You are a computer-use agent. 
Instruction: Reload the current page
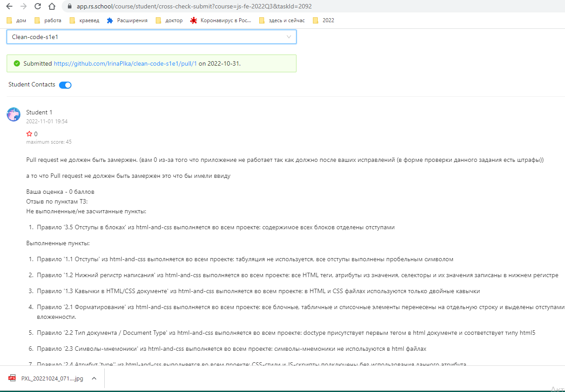click(x=37, y=6)
